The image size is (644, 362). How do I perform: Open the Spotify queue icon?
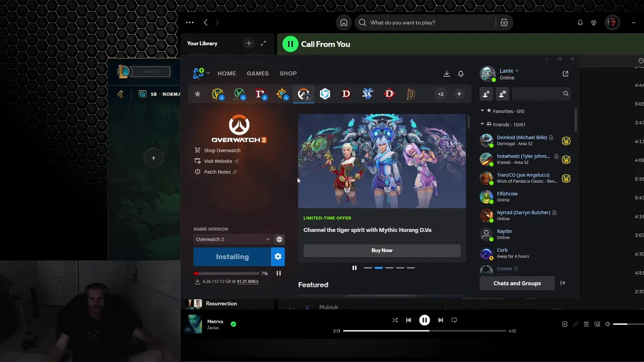click(586, 324)
